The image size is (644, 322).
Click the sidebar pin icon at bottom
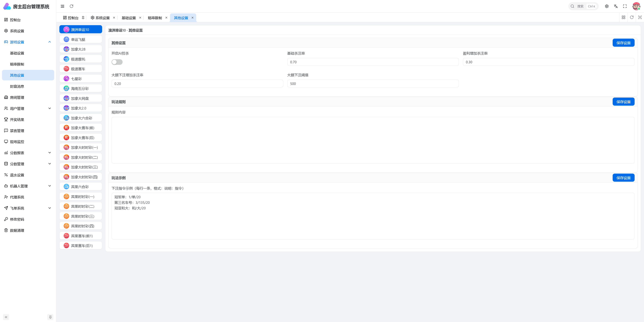coord(50,317)
